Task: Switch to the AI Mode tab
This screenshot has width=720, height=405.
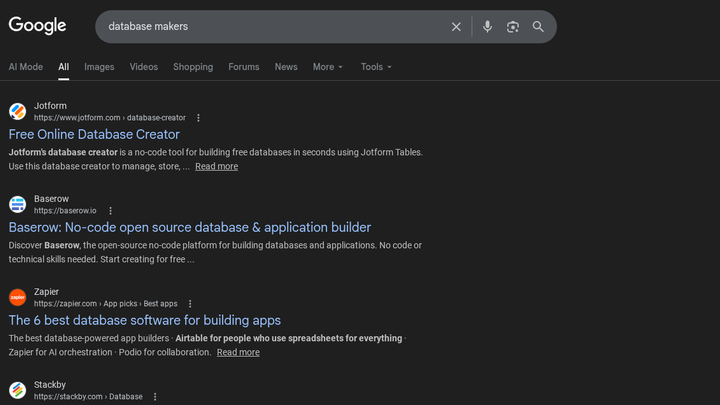Action: (26, 67)
